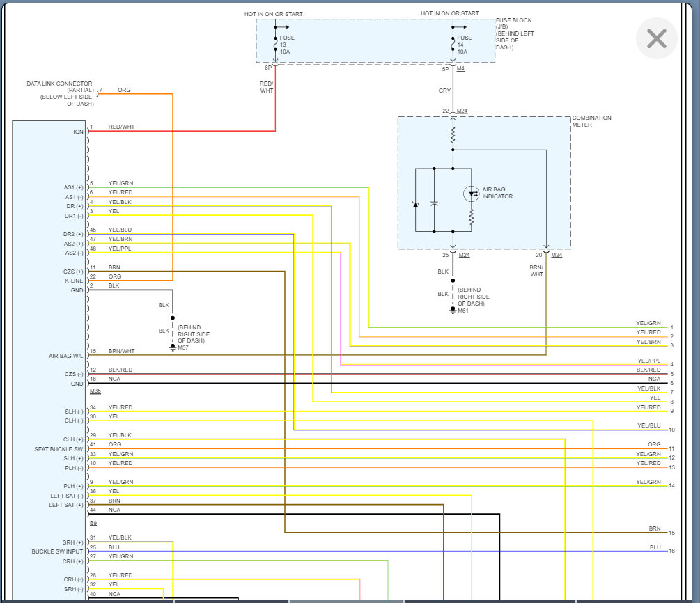
Task: Select the BUCKLE SW INPUT terminal label
Action: click(x=57, y=551)
